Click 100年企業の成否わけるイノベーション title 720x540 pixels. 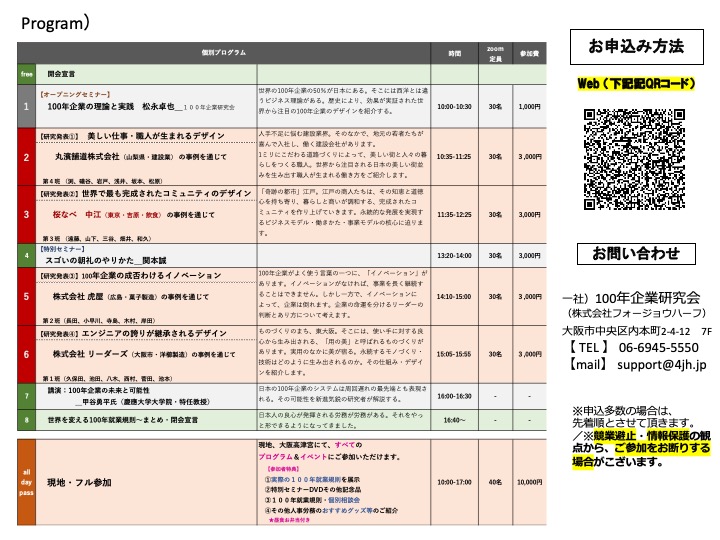point(152,276)
